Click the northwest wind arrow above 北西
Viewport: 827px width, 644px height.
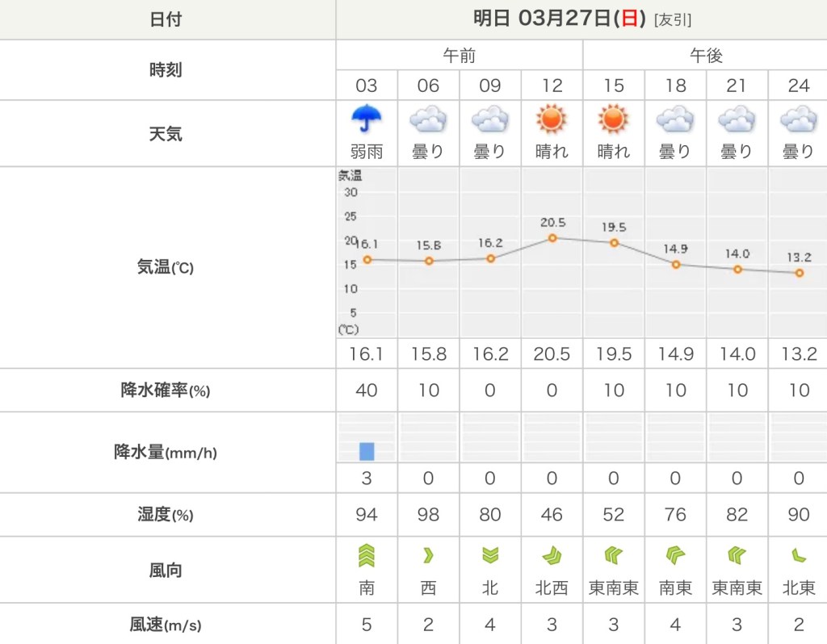(x=552, y=556)
